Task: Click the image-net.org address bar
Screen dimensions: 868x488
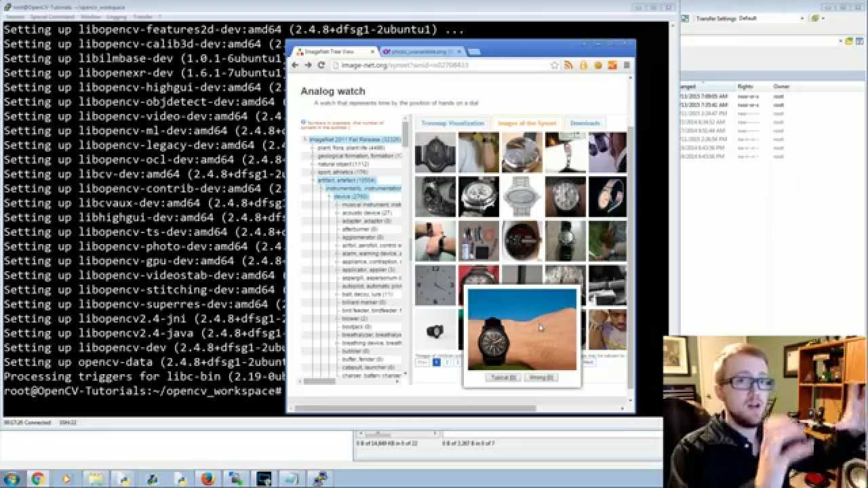Action: tap(441, 65)
